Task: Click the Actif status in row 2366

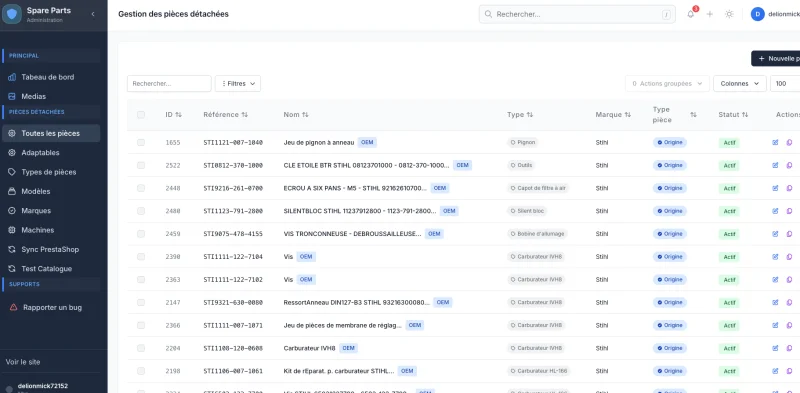Action: point(729,326)
